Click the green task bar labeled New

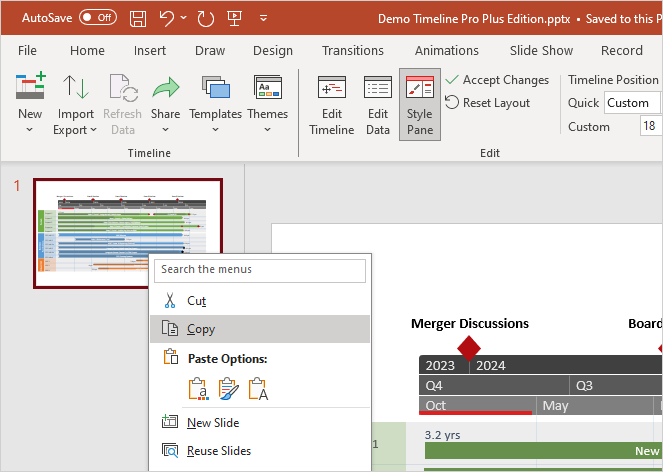pos(543,451)
